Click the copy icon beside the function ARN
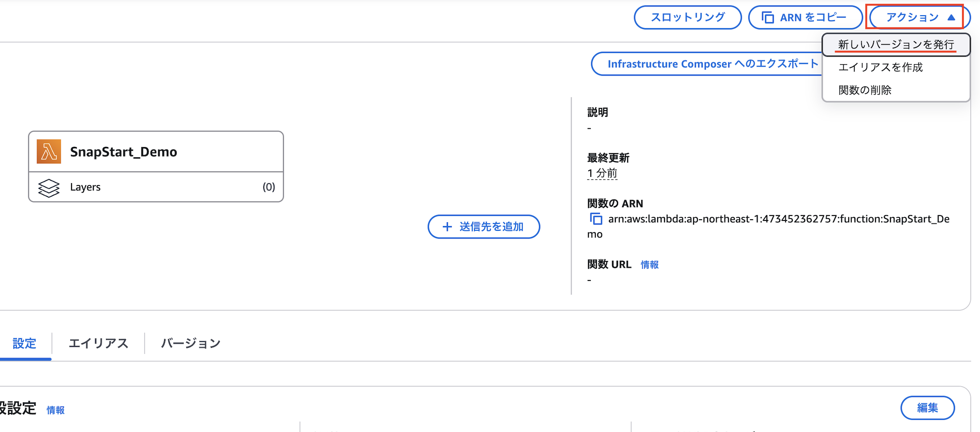The image size is (980, 432). pyautogui.click(x=596, y=219)
